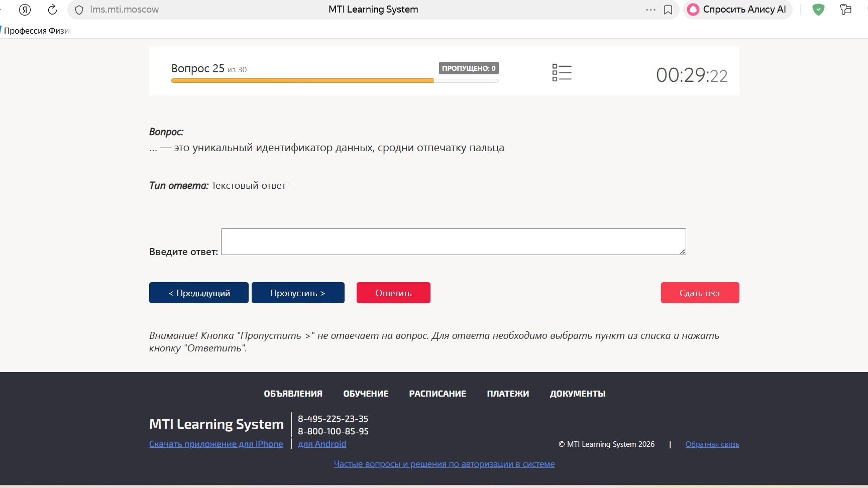The height and width of the screenshot is (488, 868).
Task: Go back with the Предыдущий button
Action: pos(199,293)
